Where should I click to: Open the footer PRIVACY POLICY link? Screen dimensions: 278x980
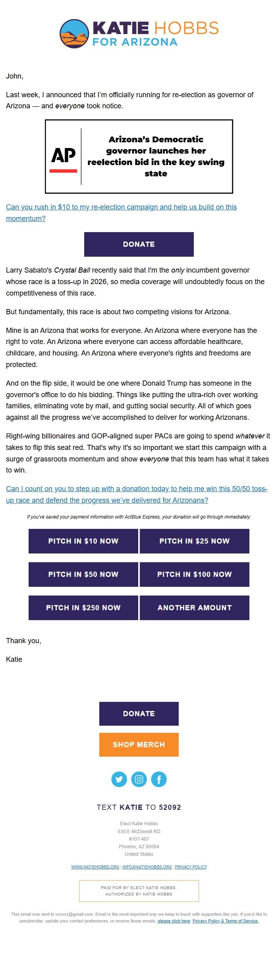pos(191,867)
